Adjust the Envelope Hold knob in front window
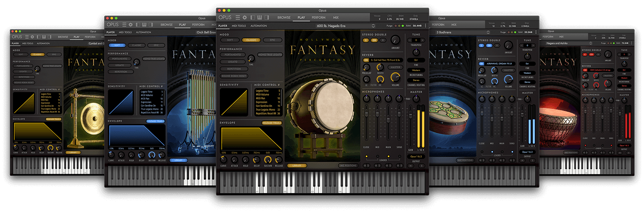 pyautogui.click(x=246, y=159)
